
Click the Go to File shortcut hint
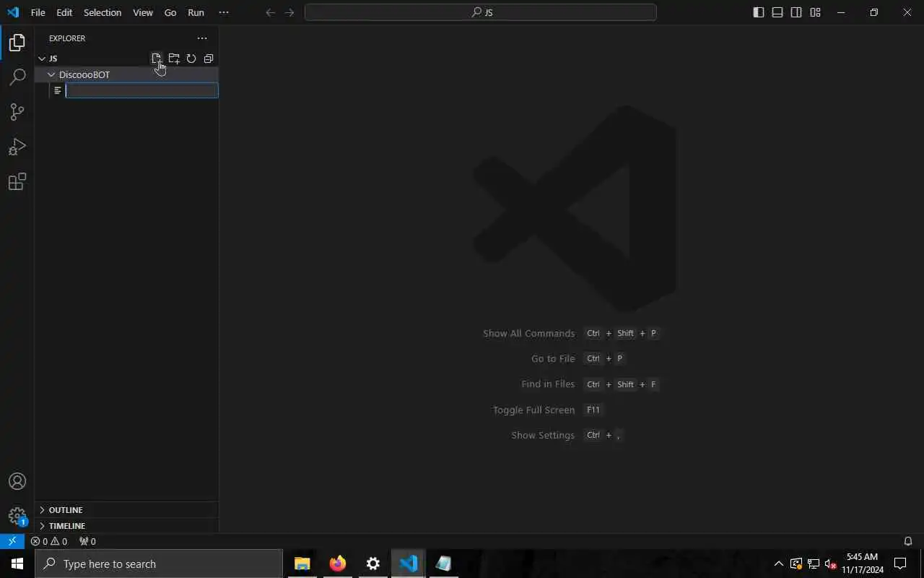point(578,358)
